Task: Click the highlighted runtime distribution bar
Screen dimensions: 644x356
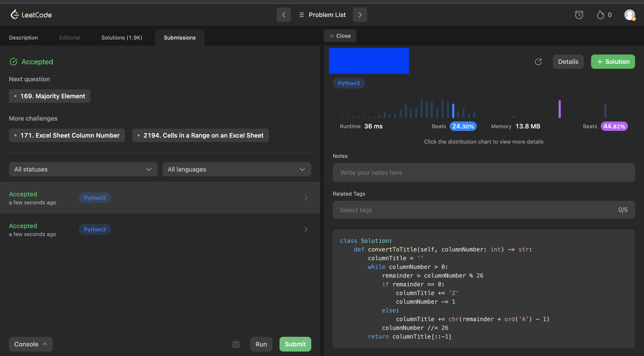Action: pos(453,111)
